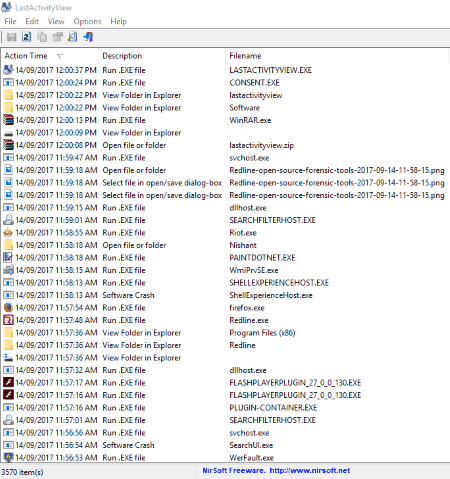Select the 11:56:56 AM svchost.exe filename
This screenshot has height=479, width=450.
(x=249, y=433)
